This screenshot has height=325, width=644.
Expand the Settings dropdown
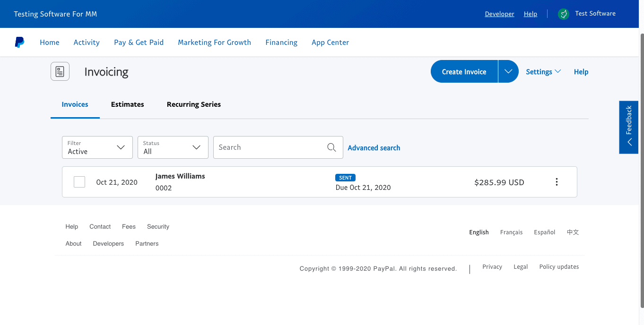pos(543,72)
